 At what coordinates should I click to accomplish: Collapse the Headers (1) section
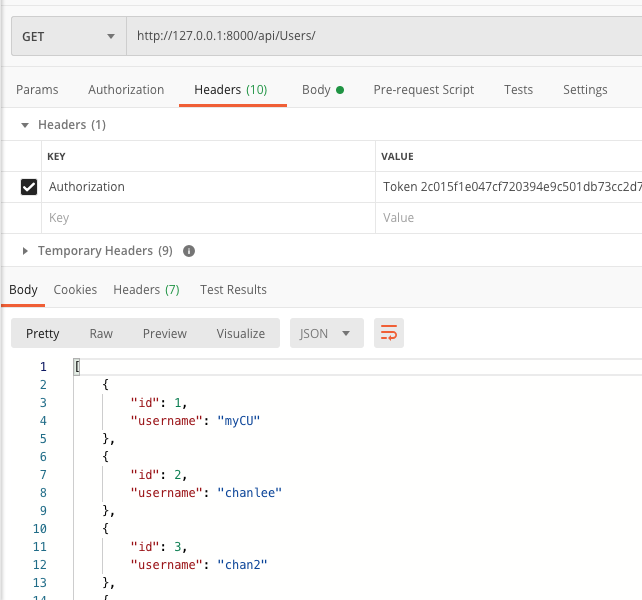click(x=25, y=125)
